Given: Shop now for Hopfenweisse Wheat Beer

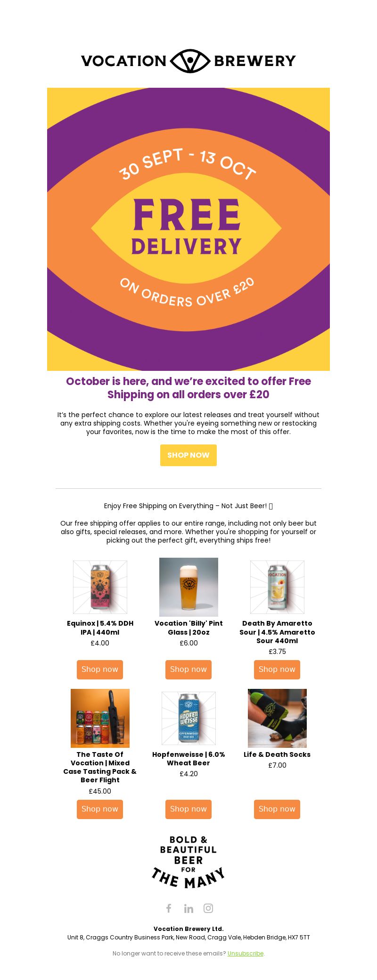Looking at the screenshot, I should tap(188, 809).
